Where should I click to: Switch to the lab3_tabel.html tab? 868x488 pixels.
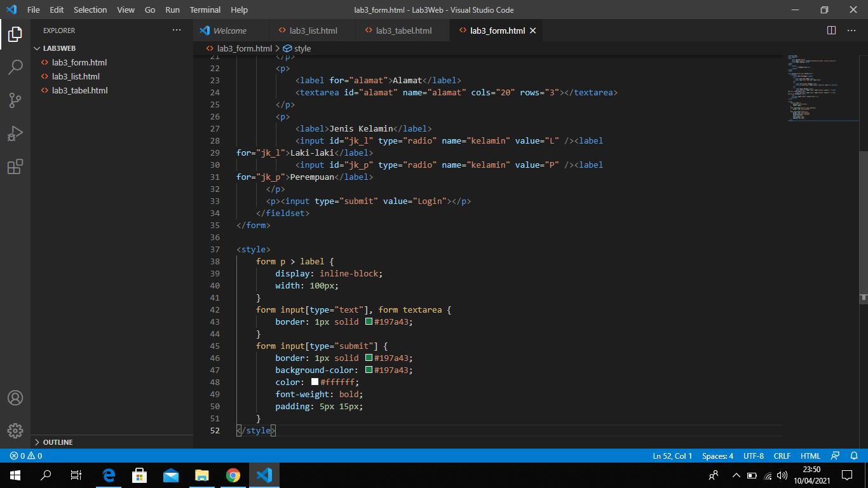[403, 30]
